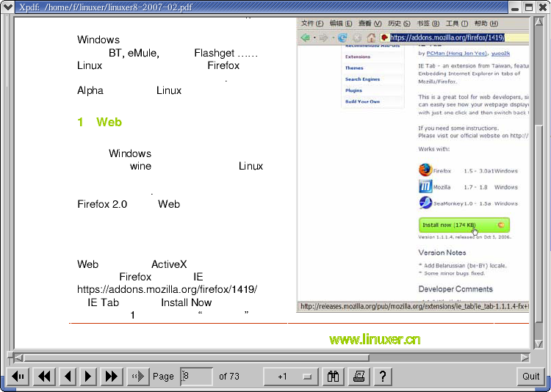Click the embedded browser back arrow icon
The height and width of the screenshot is (392, 551).
tap(306, 37)
